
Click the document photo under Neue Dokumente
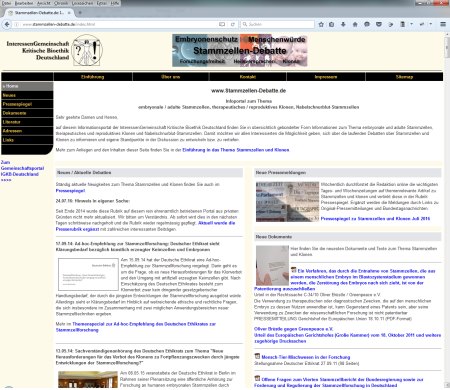pyautogui.click(x=272, y=265)
